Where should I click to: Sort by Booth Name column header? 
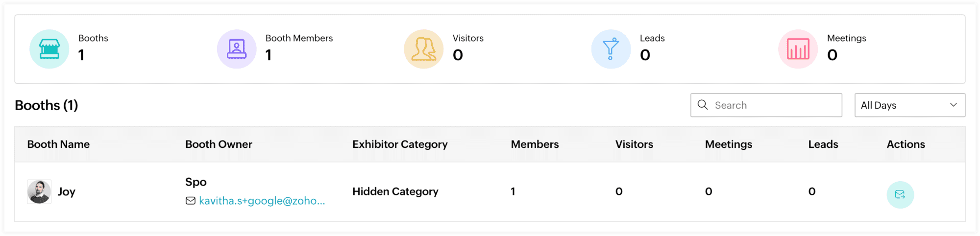click(x=58, y=144)
